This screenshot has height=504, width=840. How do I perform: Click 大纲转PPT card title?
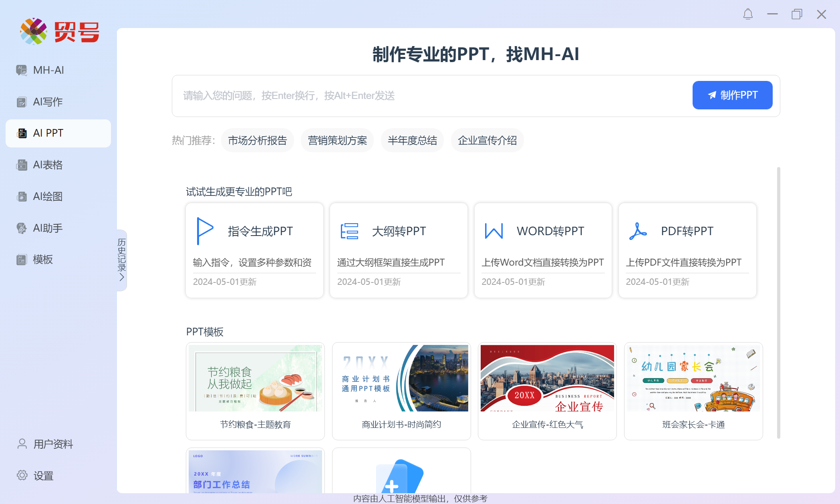click(399, 231)
